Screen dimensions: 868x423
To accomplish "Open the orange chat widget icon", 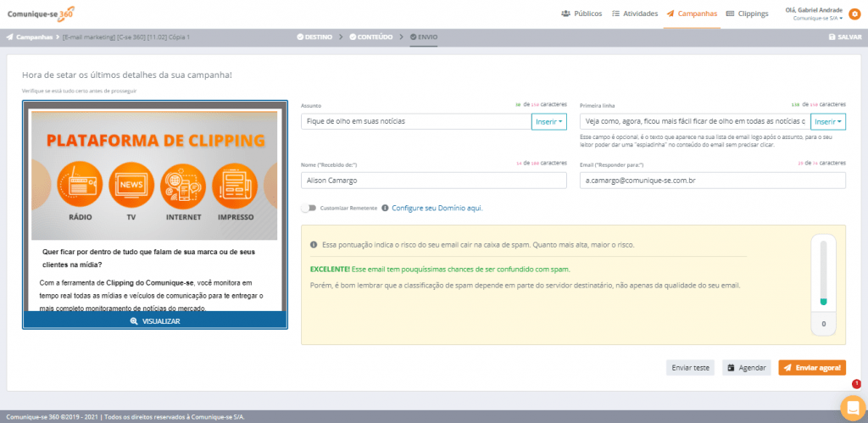I will pyautogui.click(x=853, y=408).
